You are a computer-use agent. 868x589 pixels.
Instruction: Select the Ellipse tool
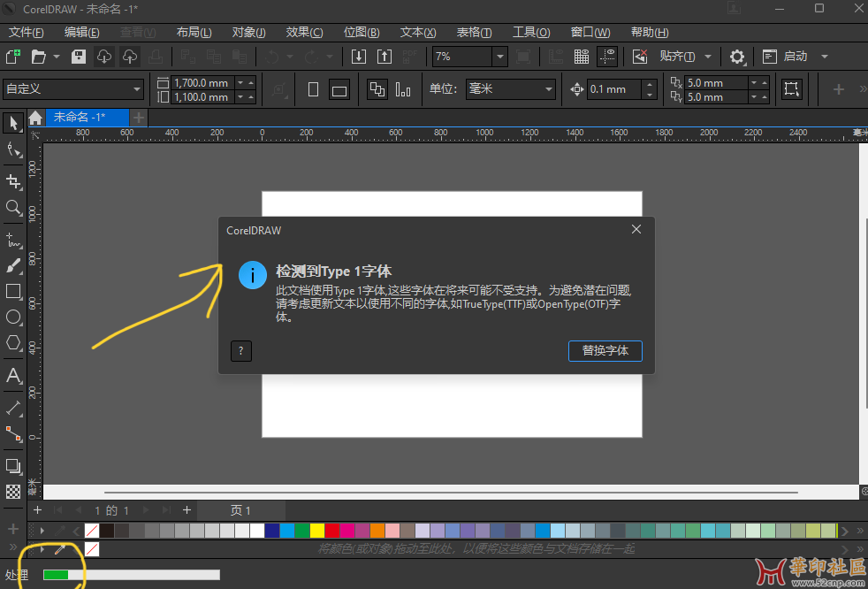coord(13,317)
